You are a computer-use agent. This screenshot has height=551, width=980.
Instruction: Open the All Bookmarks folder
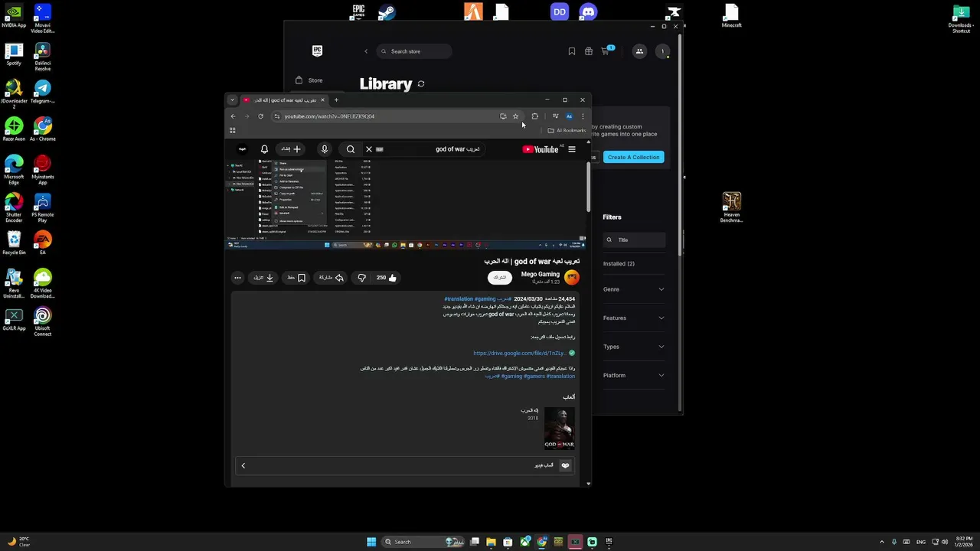point(567,130)
